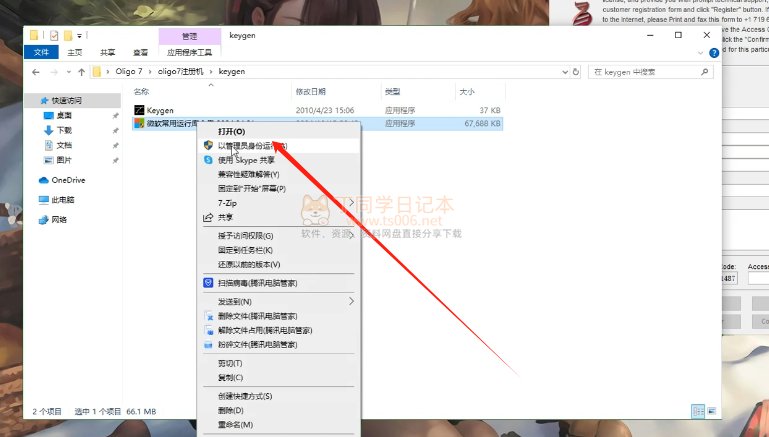Click the 67,688 KB size cell
The height and width of the screenshot is (437, 769).
click(x=483, y=124)
